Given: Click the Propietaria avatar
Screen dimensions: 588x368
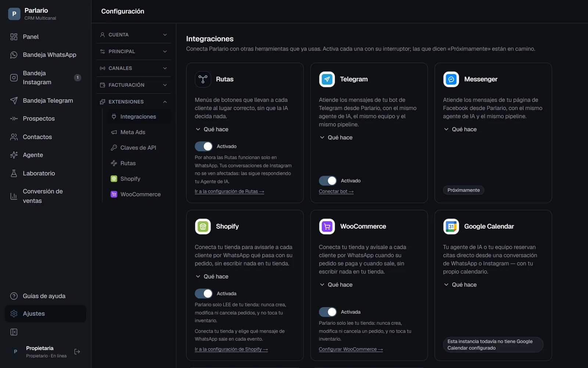Looking at the screenshot, I should (x=15, y=352).
